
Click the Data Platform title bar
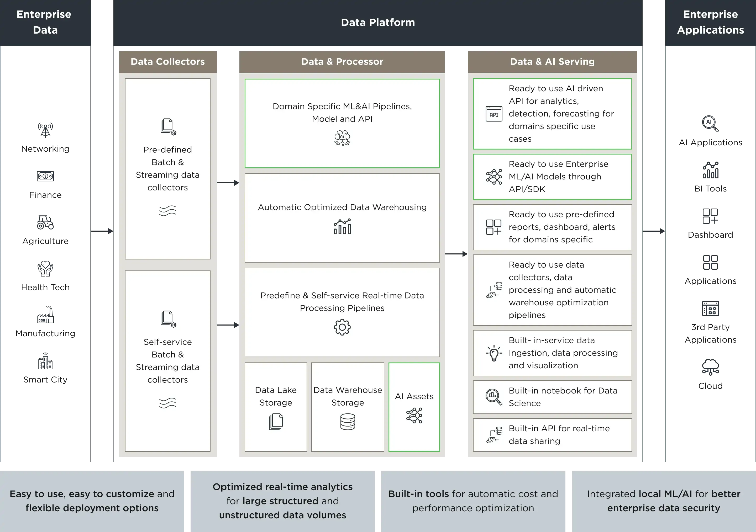click(x=378, y=22)
